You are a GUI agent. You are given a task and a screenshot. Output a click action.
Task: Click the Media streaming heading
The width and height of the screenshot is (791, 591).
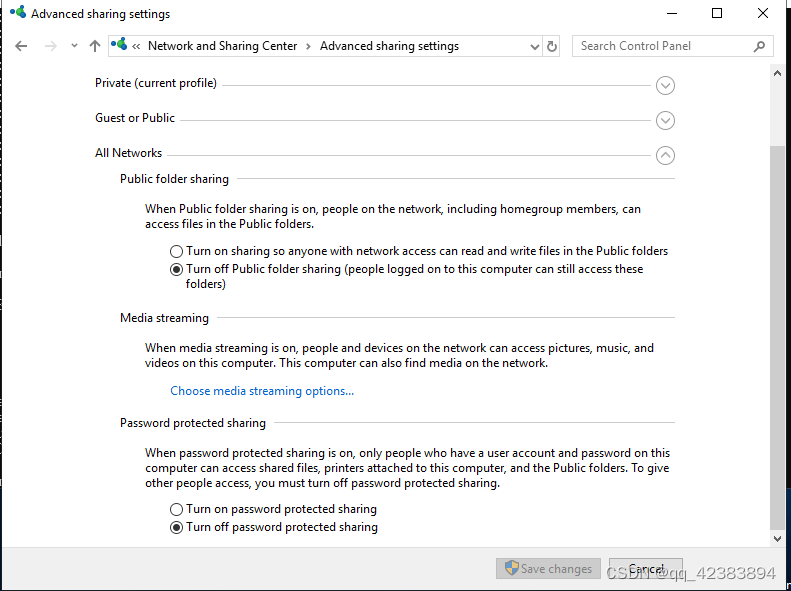coord(164,318)
